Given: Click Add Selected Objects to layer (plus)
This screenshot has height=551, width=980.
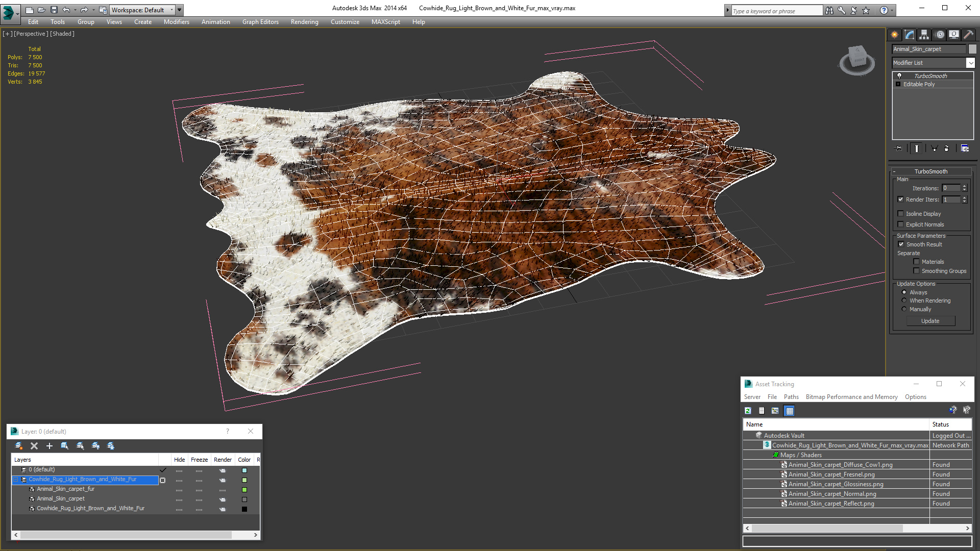Looking at the screenshot, I should coord(50,446).
